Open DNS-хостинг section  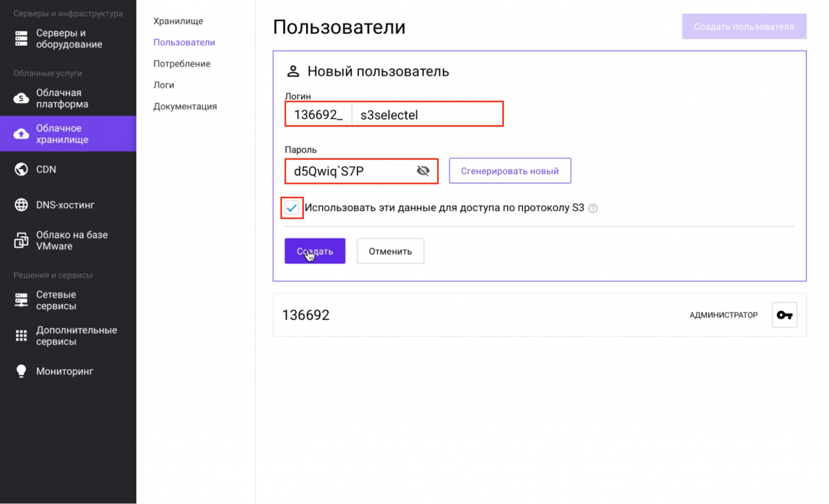(68, 205)
